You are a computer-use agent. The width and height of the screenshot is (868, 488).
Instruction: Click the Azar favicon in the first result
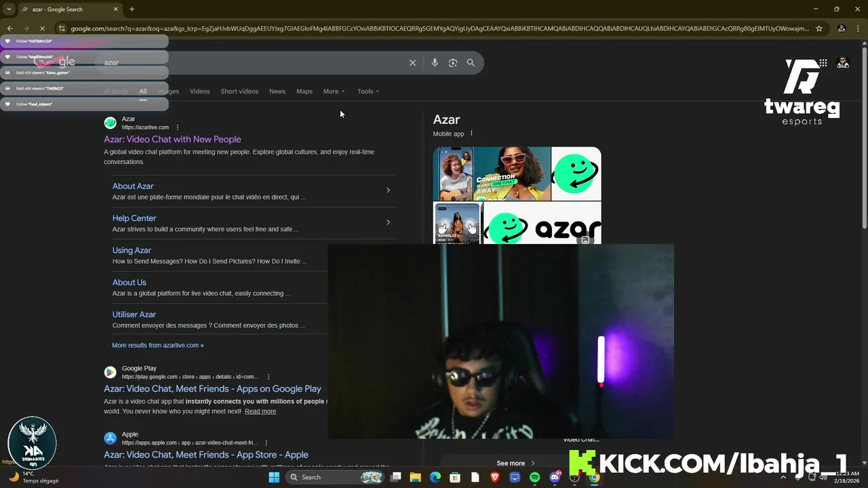pyautogui.click(x=110, y=123)
